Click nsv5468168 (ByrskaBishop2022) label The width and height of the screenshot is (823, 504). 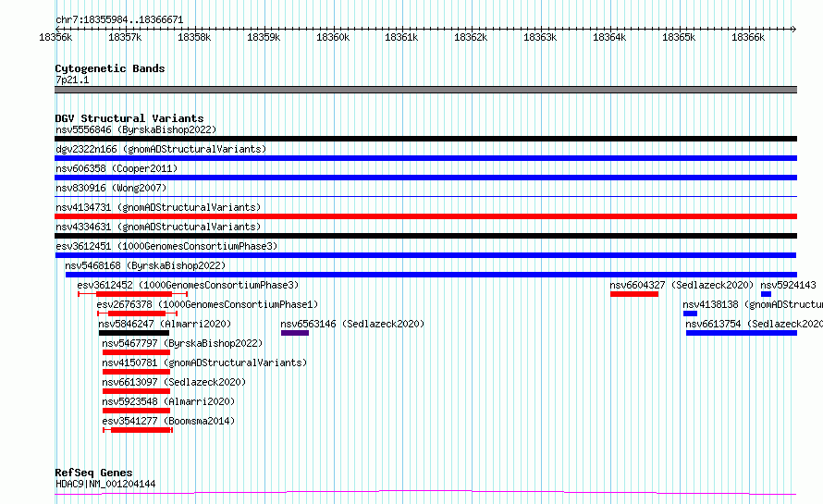click(x=145, y=265)
